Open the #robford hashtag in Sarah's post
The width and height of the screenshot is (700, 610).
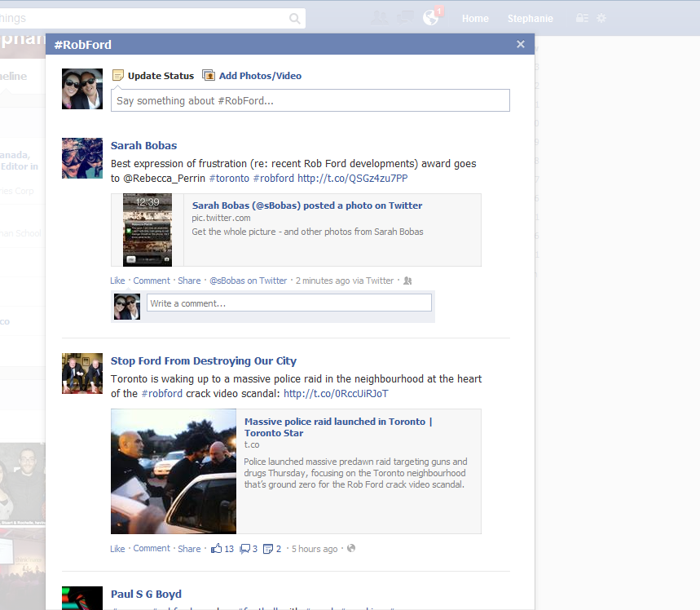pyautogui.click(x=273, y=179)
